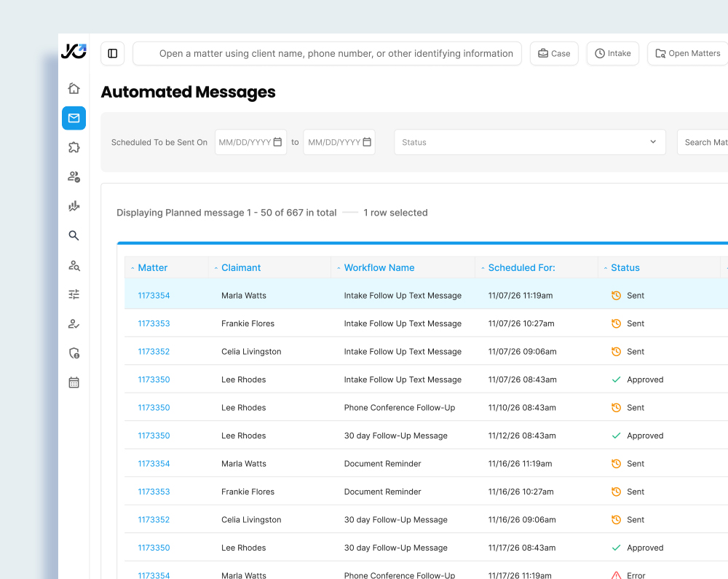Image resolution: width=728 pixels, height=579 pixels.
Task: Open the search magnifier sidebar icon
Action: point(74,235)
